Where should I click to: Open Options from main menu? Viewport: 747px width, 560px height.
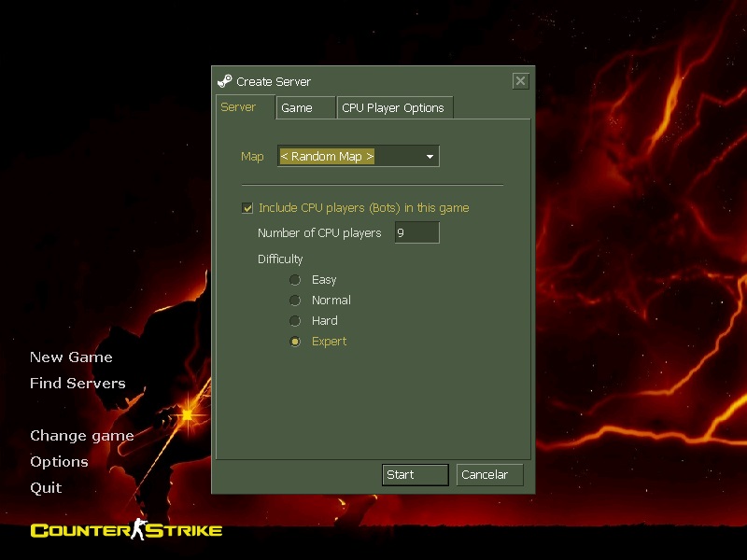click(x=59, y=462)
